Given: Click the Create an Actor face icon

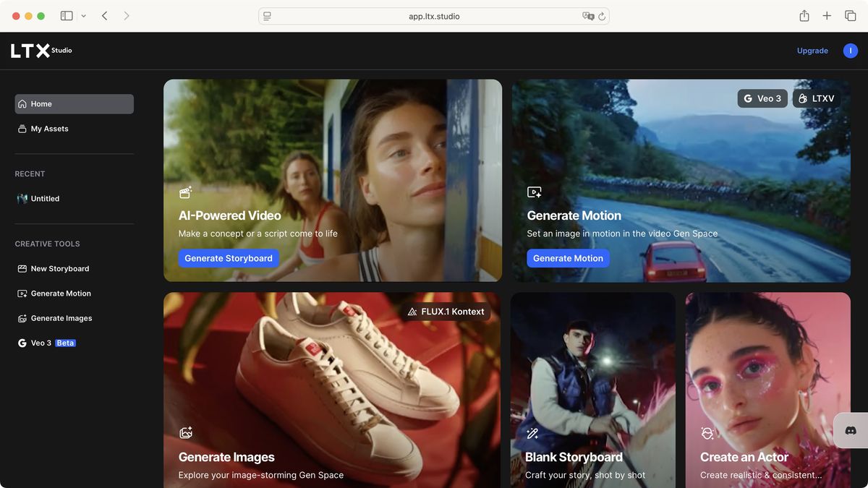Looking at the screenshot, I should click(707, 434).
